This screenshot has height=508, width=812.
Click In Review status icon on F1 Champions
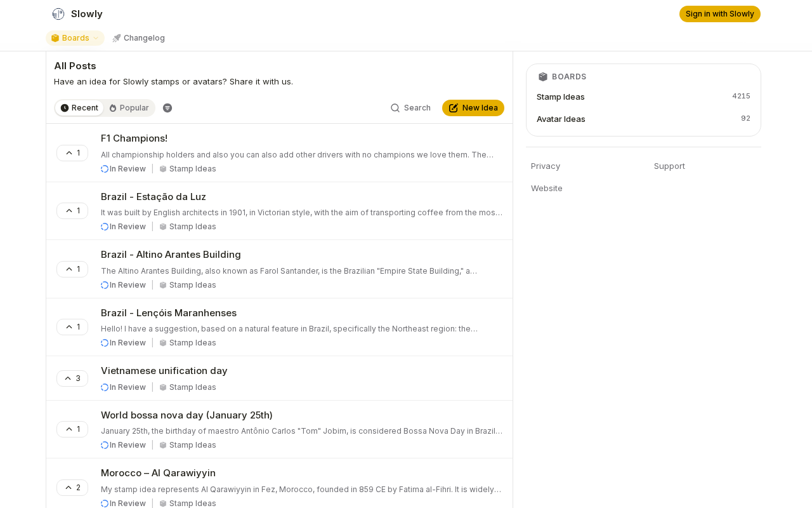click(105, 169)
